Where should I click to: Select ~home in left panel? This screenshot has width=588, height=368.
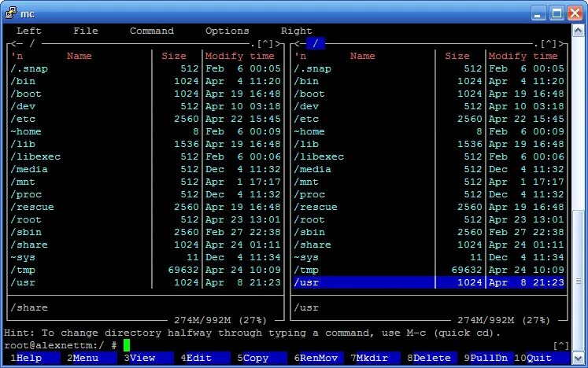(146, 131)
